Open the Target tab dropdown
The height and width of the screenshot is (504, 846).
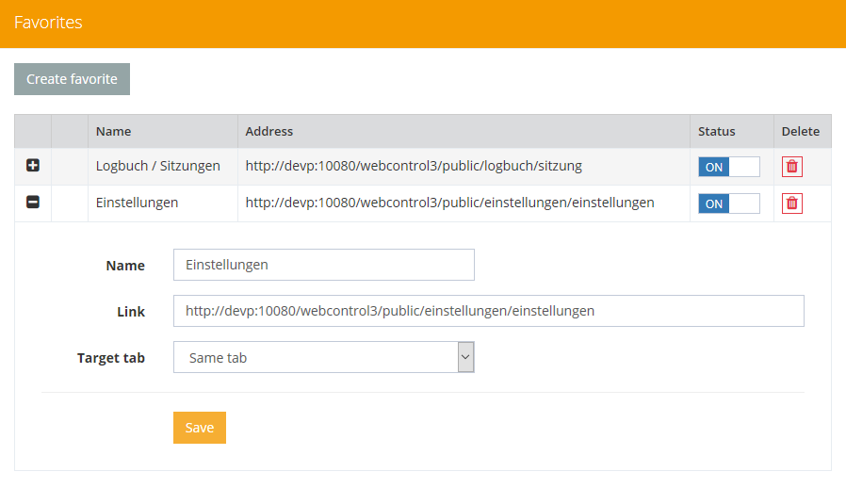pos(323,357)
